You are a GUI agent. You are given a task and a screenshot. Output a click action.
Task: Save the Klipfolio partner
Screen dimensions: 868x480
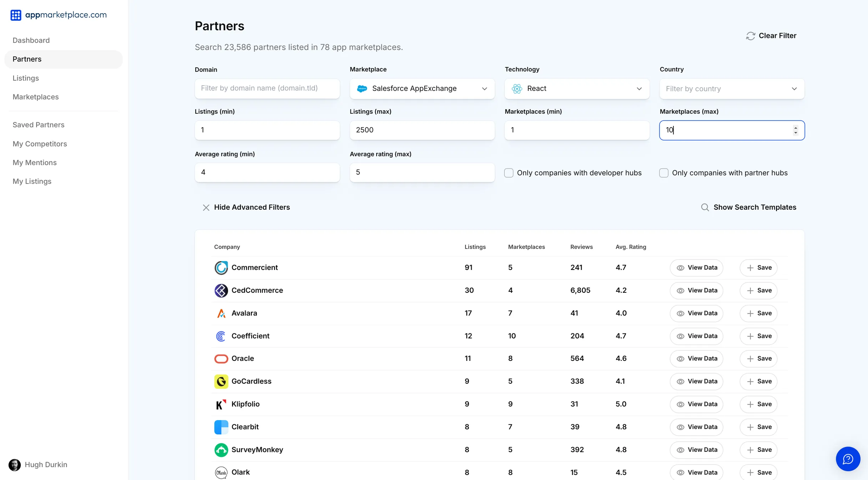pyautogui.click(x=758, y=404)
